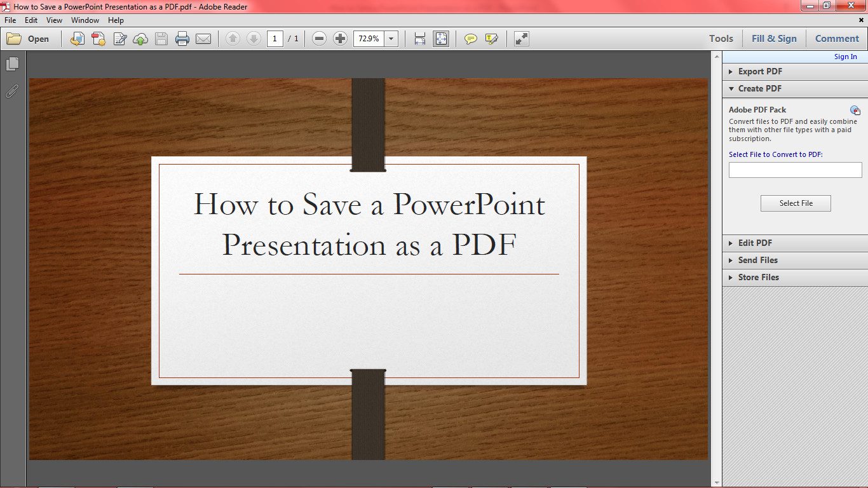Screen dimensions: 868x488
Task: Click the cloud upload save icon
Action: [140, 39]
